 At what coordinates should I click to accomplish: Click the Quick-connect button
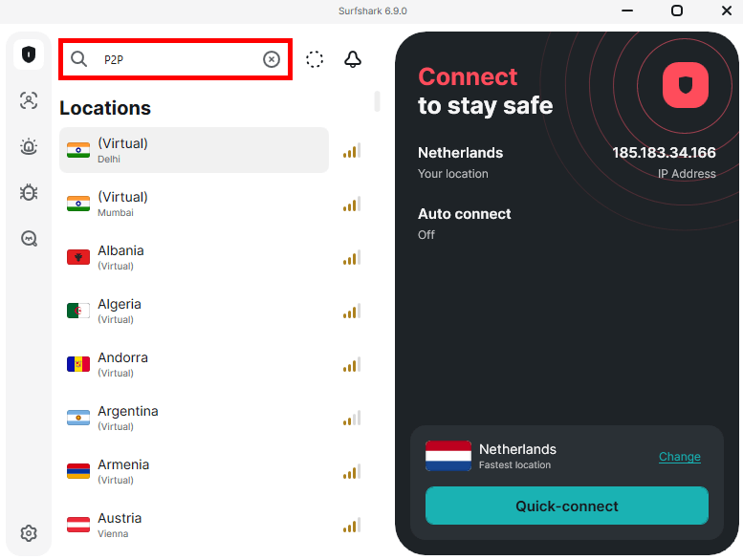point(567,506)
